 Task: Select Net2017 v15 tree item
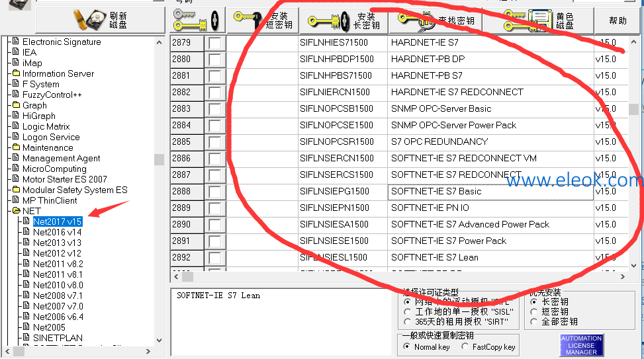click(x=58, y=221)
